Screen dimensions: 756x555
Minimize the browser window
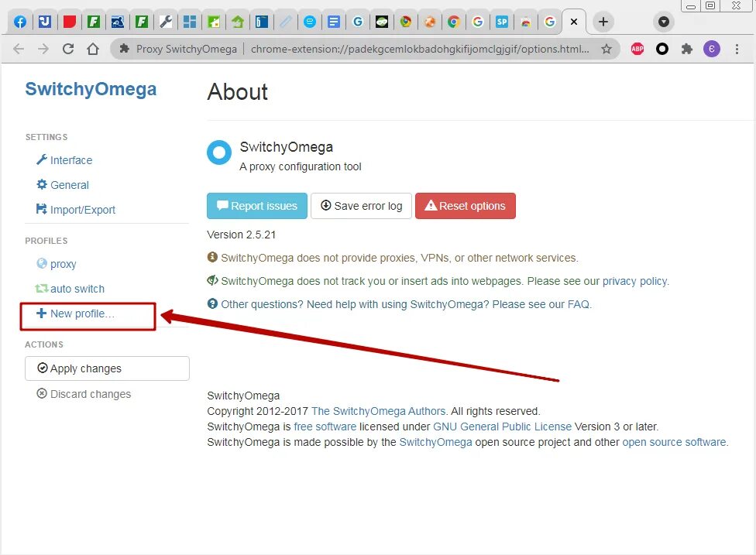coord(690,5)
